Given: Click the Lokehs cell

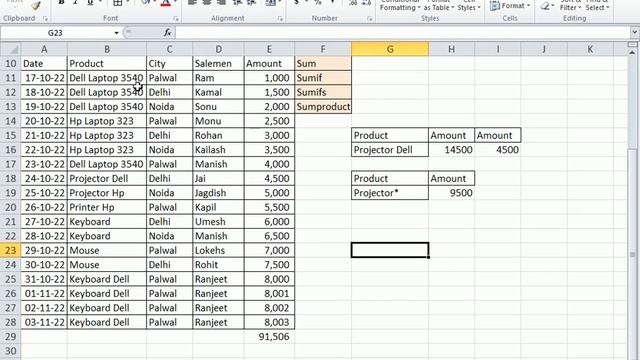Looking at the screenshot, I should pyautogui.click(x=218, y=250).
